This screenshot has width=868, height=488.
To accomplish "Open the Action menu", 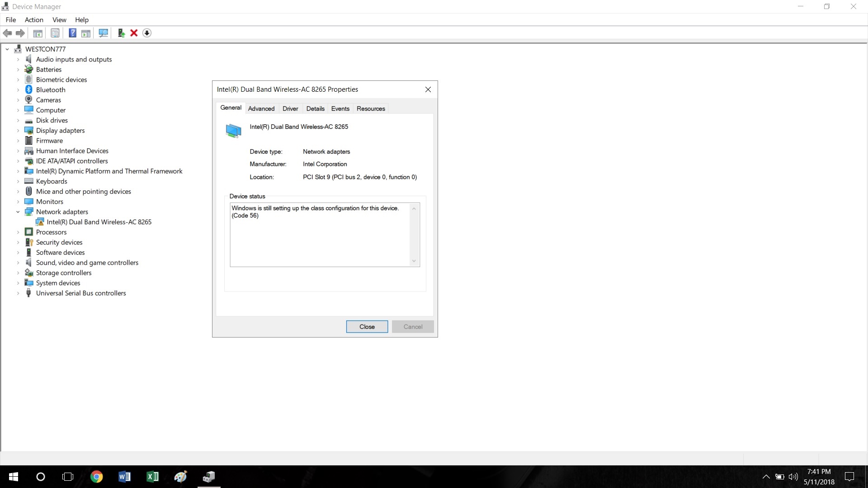I will pyautogui.click(x=34, y=20).
